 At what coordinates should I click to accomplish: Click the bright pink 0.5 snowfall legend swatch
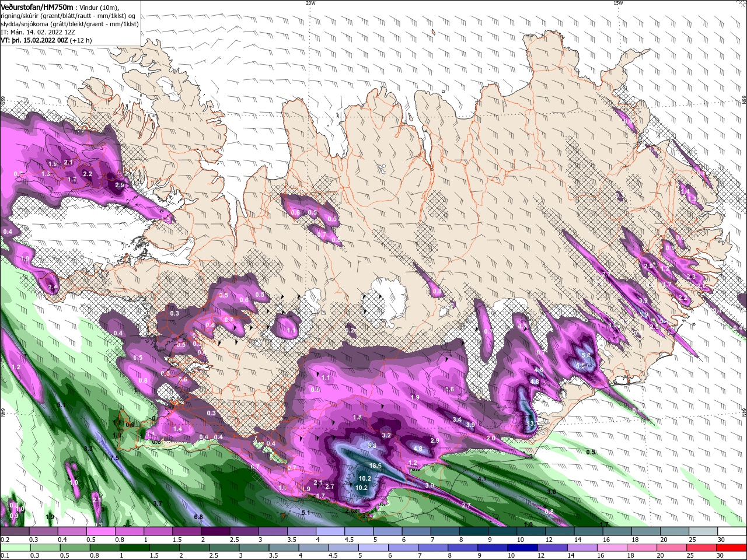100,531
